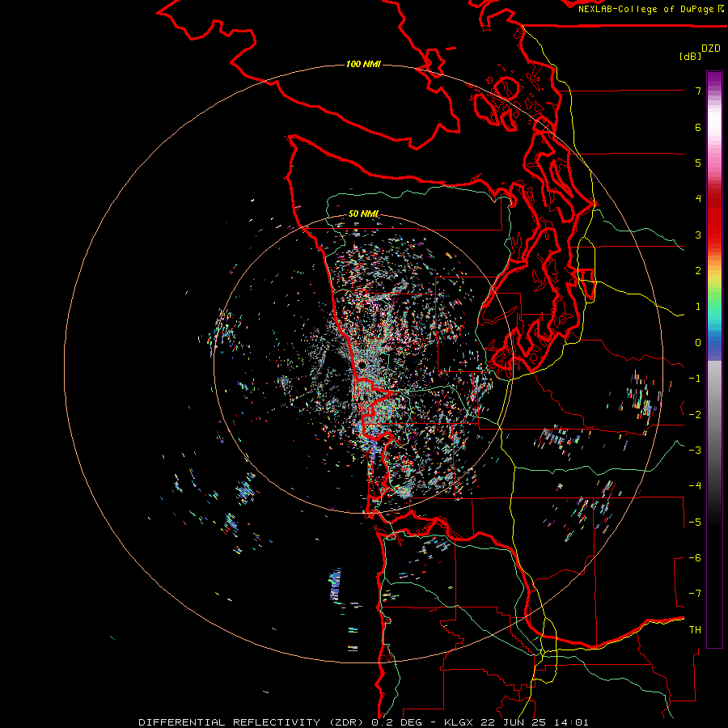Click the legend value 1
This screenshot has height=728, width=728.
[698, 307]
